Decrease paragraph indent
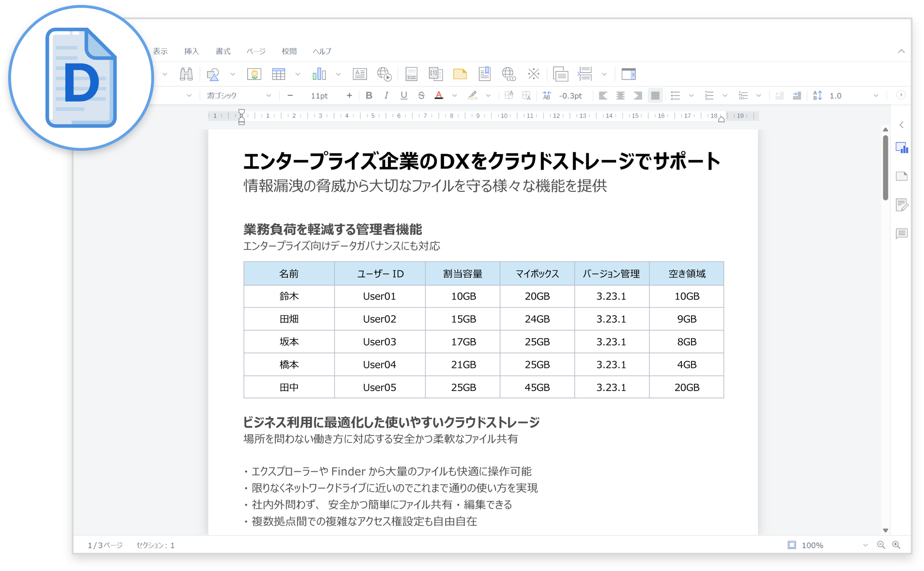Image resolution: width=924 pixels, height=571 pixels. (x=779, y=95)
